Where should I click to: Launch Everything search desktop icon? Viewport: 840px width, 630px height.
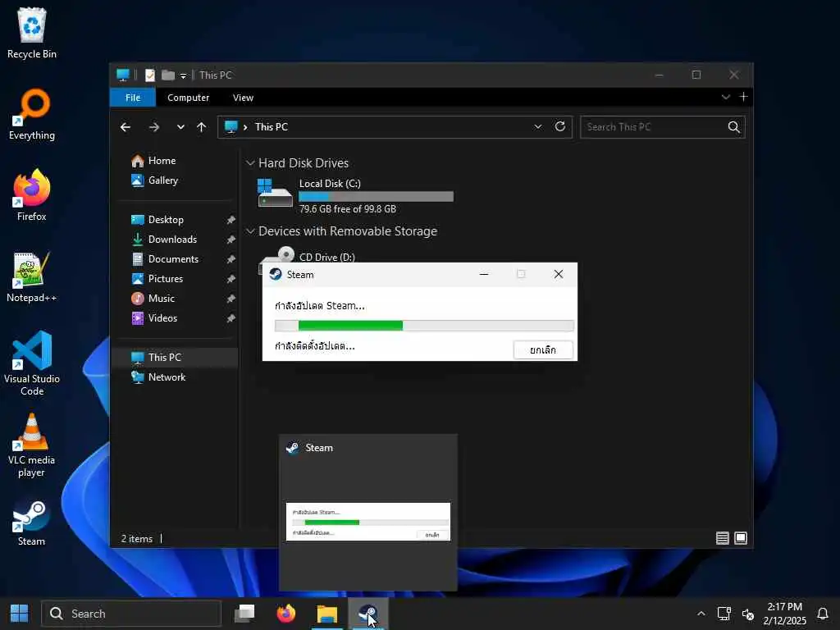coord(32,115)
